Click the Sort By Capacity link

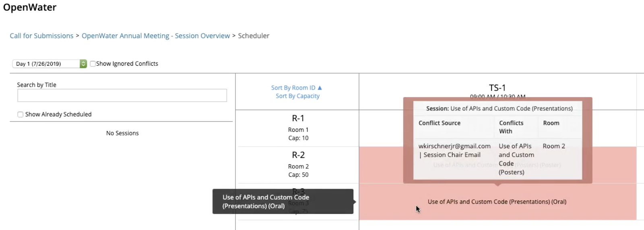297,96
